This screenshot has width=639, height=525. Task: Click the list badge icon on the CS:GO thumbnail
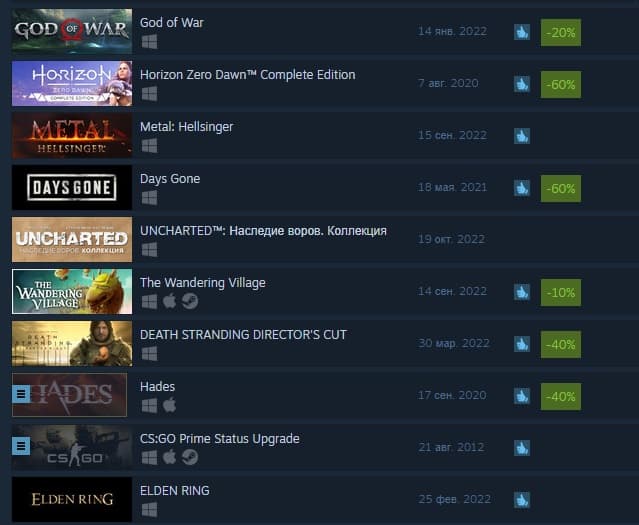[21, 446]
